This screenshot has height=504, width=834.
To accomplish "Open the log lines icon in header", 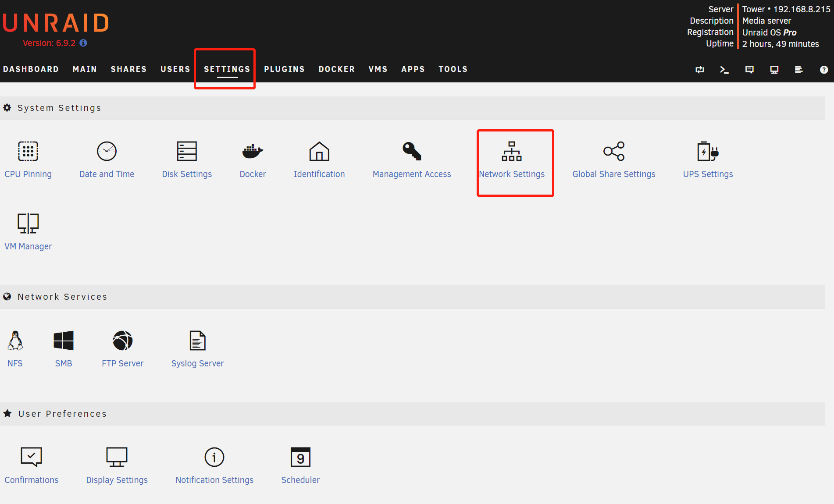I will [x=799, y=70].
